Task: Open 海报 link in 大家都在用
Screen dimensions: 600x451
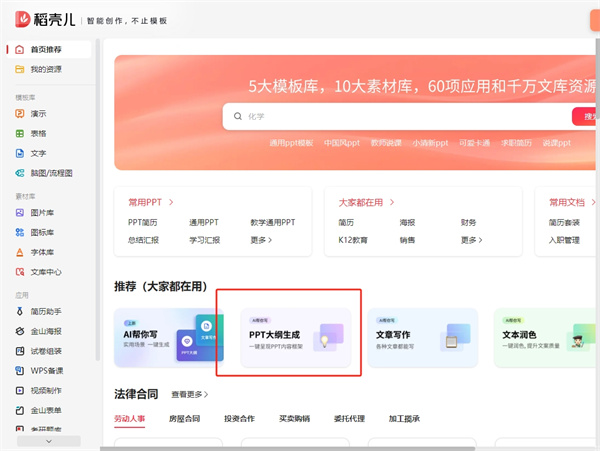Action: click(407, 223)
